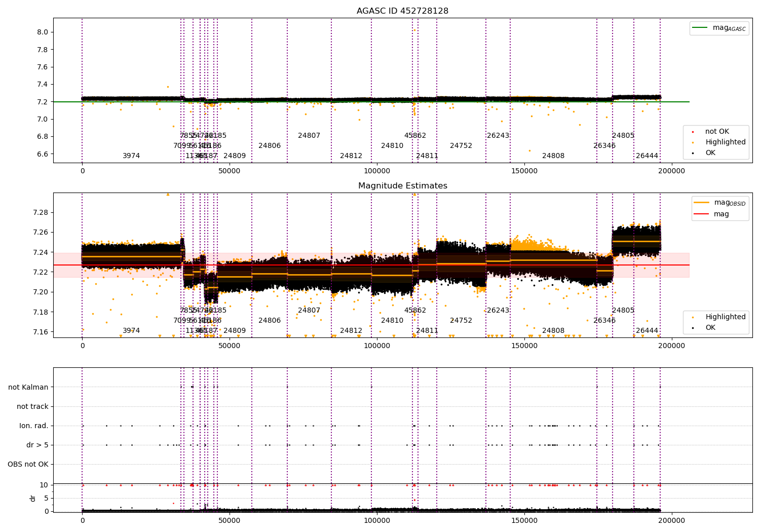The height and width of the screenshot is (532, 760).
Task: Click the 100000 x-tick under Magnitude Estimates plot
Action: pyautogui.click(x=377, y=346)
